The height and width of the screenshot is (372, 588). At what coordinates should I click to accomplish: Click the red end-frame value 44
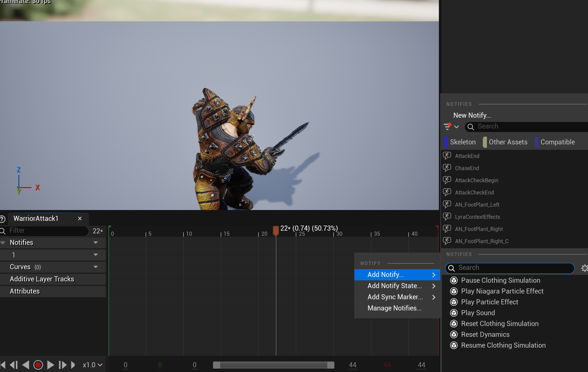(387, 365)
